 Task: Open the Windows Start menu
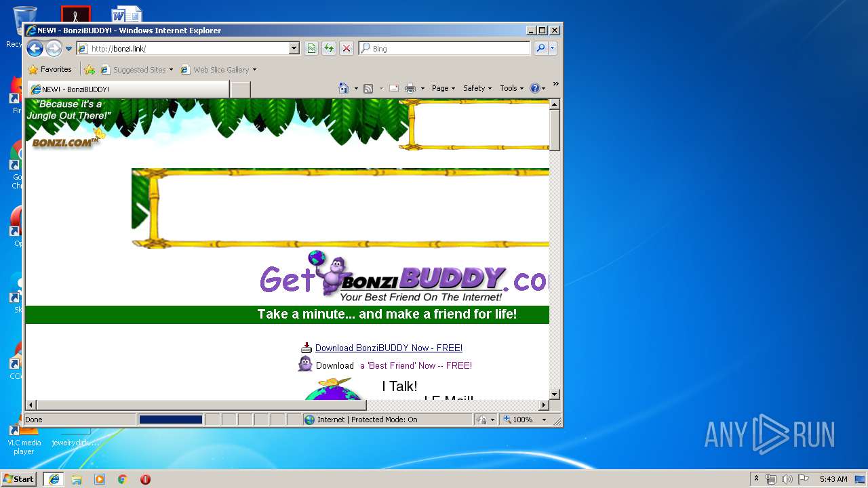[19, 479]
